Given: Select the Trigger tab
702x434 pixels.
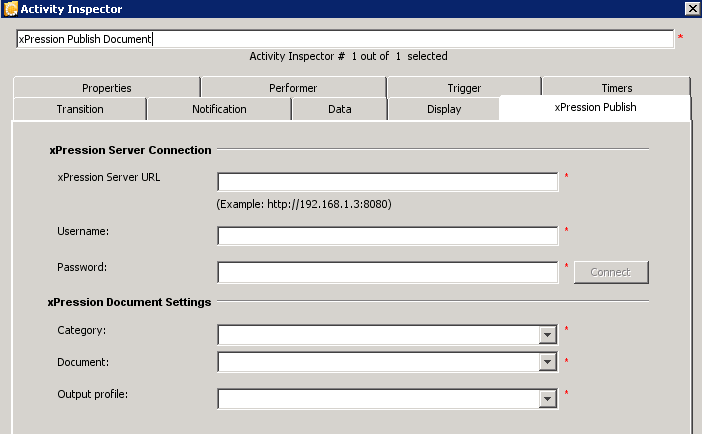Looking at the screenshot, I should 464,88.
